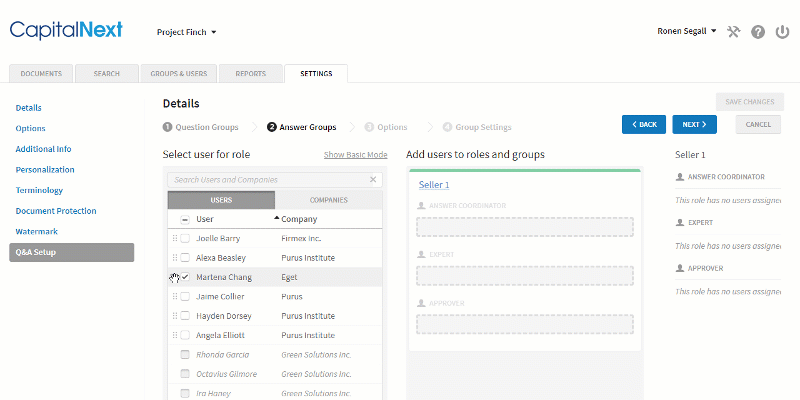
Task: Open Additional Info settings
Action: (43, 149)
